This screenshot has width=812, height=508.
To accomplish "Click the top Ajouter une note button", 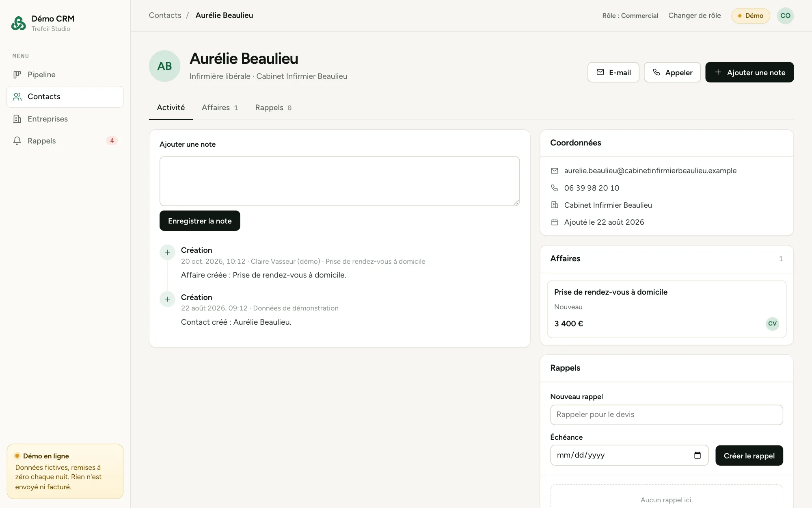I will click(x=749, y=72).
